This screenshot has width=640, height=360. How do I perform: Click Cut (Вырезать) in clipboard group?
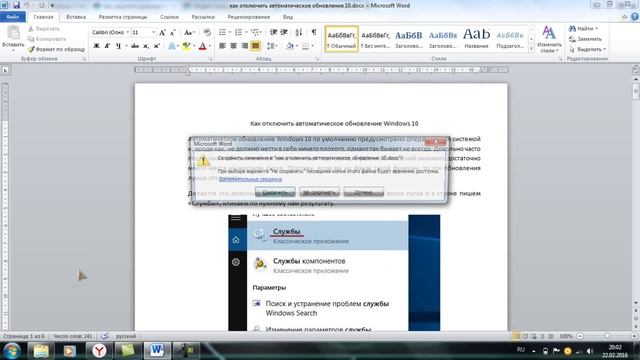[x=44, y=29]
